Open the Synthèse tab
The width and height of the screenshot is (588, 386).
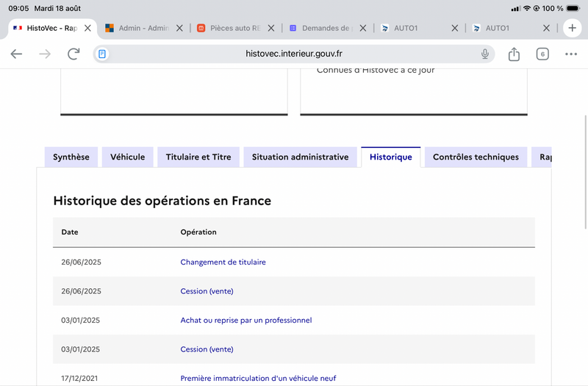(x=71, y=157)
